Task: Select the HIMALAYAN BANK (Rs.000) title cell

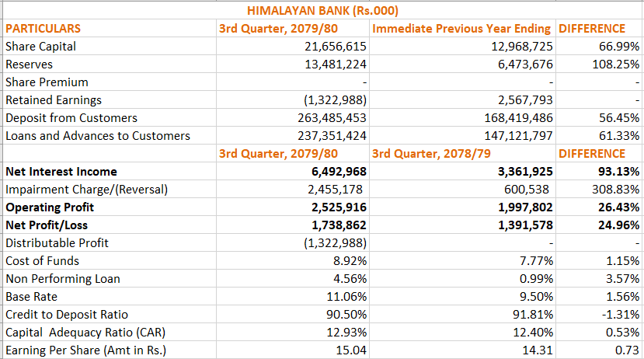Action: pyautogui.click(x=323, y=10)
